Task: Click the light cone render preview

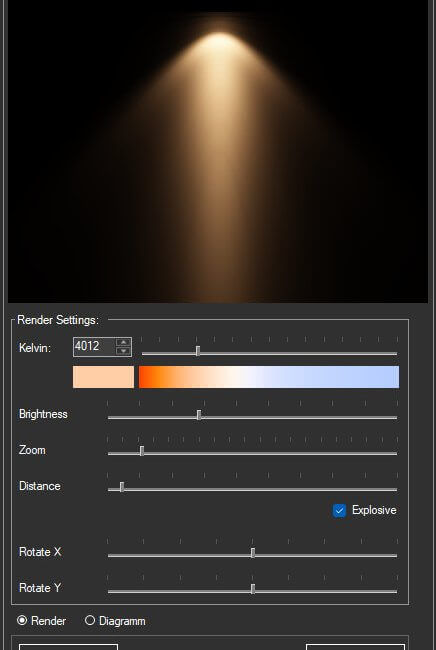Action: coord(218,151)
